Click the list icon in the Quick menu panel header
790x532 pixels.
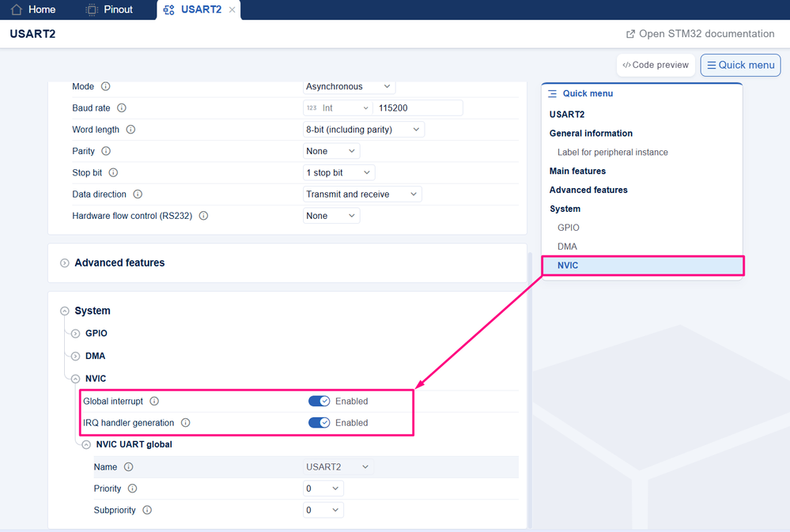552,94
